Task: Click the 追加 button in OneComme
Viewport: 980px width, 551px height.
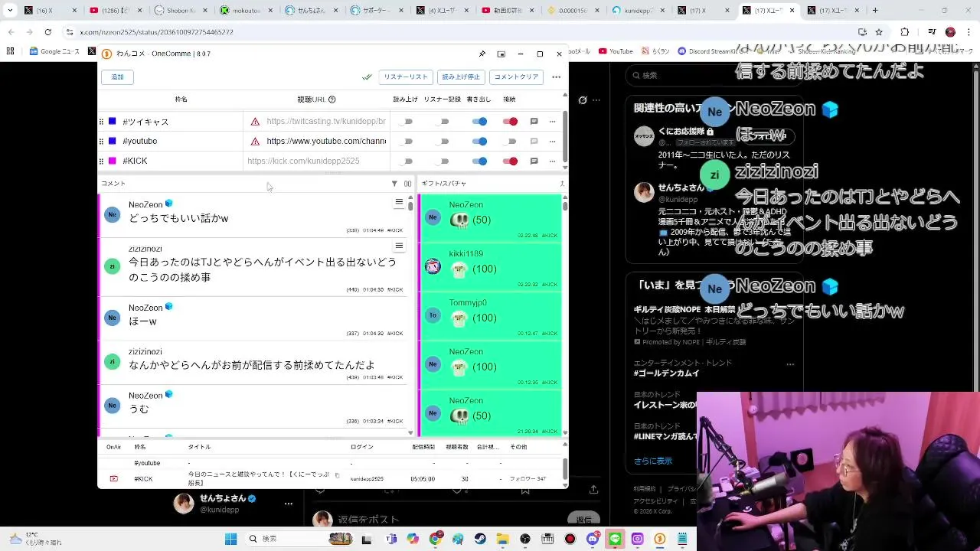Action: click(x=118, y=77)
